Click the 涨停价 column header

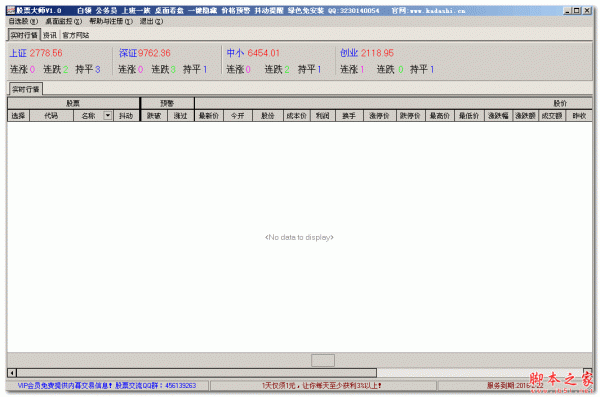[x=379, y=116]
